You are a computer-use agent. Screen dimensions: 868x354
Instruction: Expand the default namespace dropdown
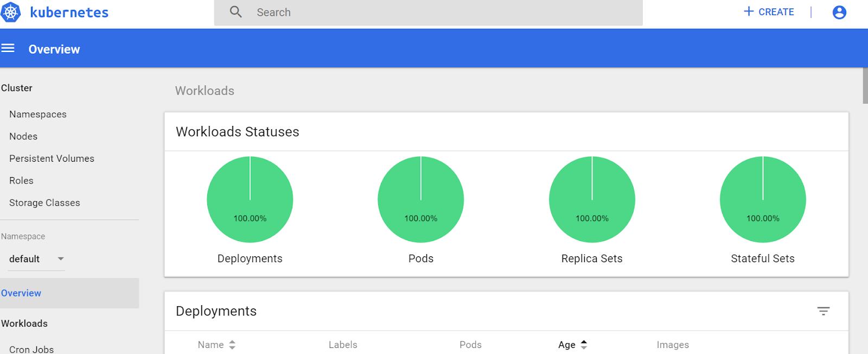[x=37, y=259]
